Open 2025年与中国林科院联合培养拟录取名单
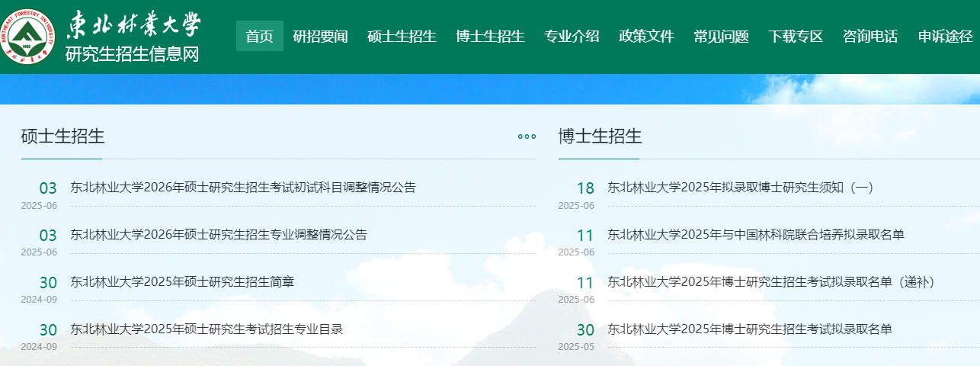The height and width of the screenshot is (366, 980). [x=756, y=234]
